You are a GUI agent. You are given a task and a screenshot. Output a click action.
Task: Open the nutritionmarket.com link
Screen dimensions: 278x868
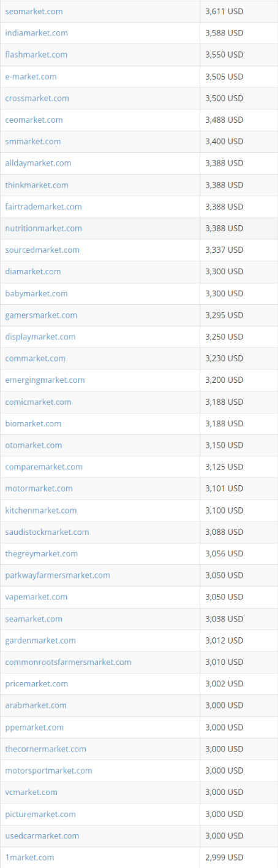(x=43, y=228)
